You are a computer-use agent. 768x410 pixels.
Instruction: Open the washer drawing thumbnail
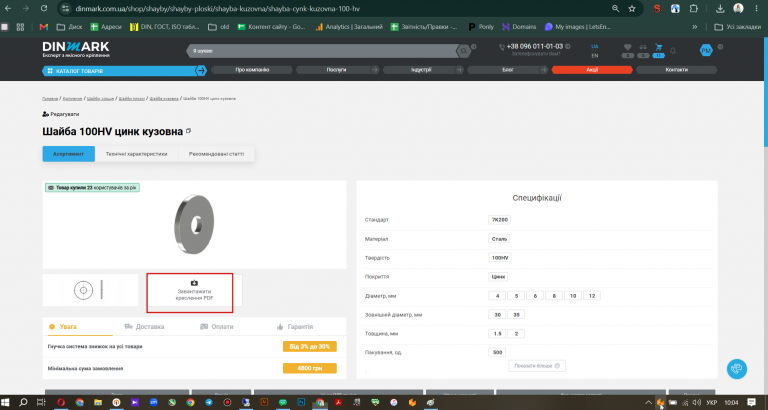[x=91, y=290]
